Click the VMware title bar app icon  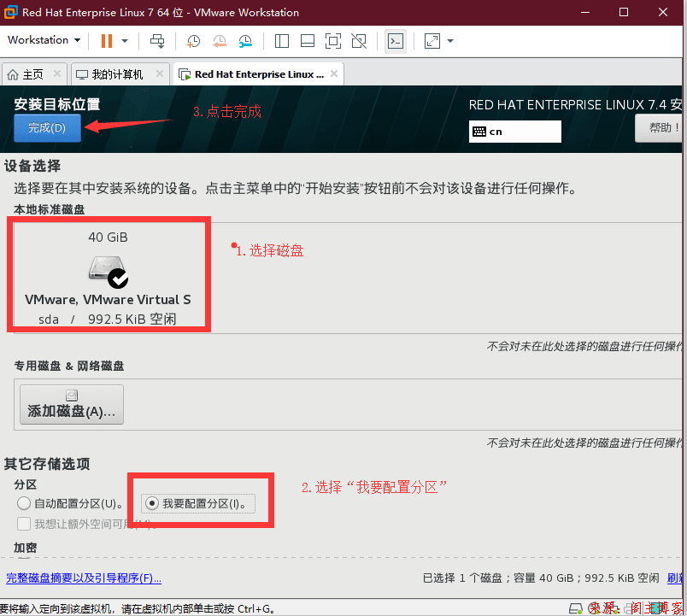10,12
